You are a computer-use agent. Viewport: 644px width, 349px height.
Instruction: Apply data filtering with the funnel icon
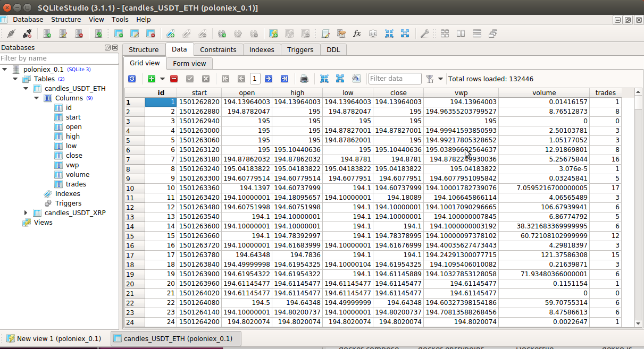tap(429, 78)
